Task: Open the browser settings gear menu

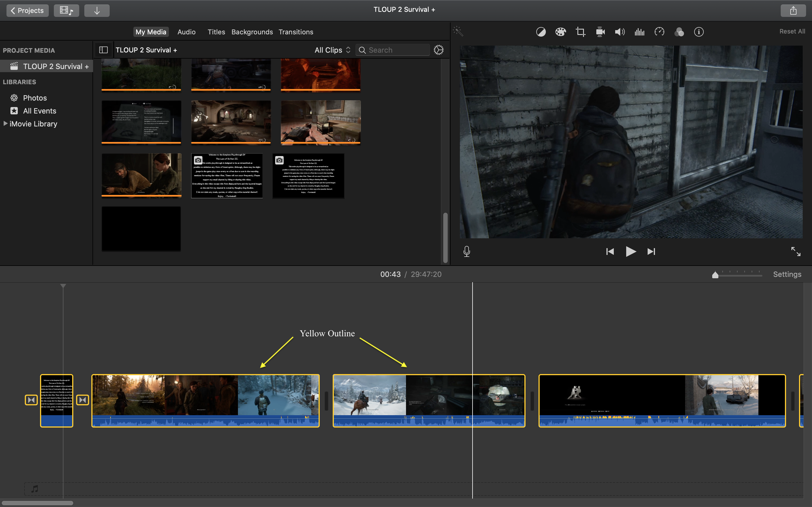Action: (438, 50)
